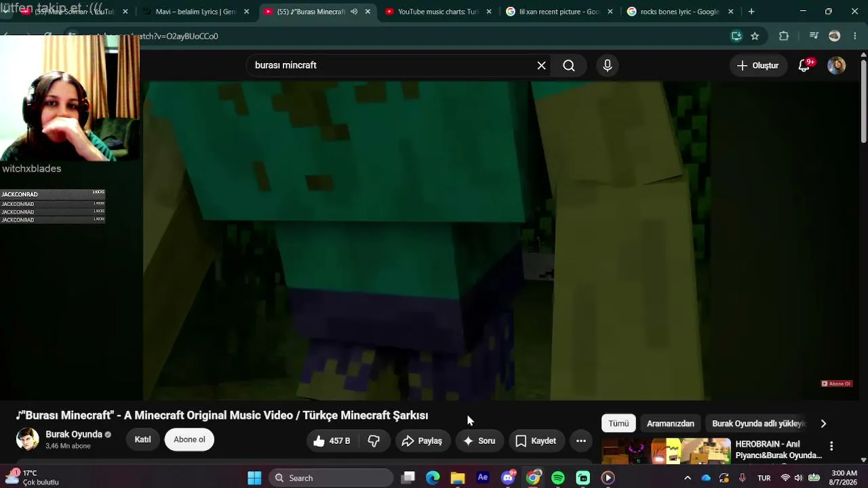Open the Soru ask button
Image resolution: width=868 pixels, height=488 pixels.
coord(479,441)
